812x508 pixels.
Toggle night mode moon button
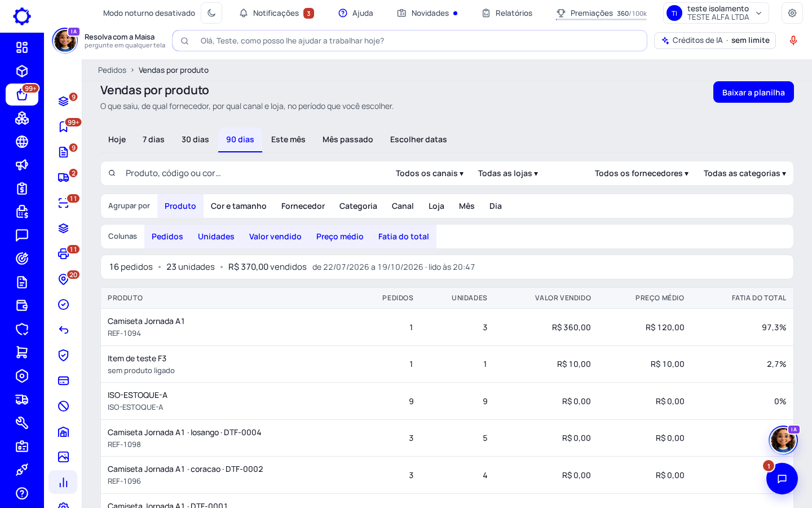click(211, 13)
